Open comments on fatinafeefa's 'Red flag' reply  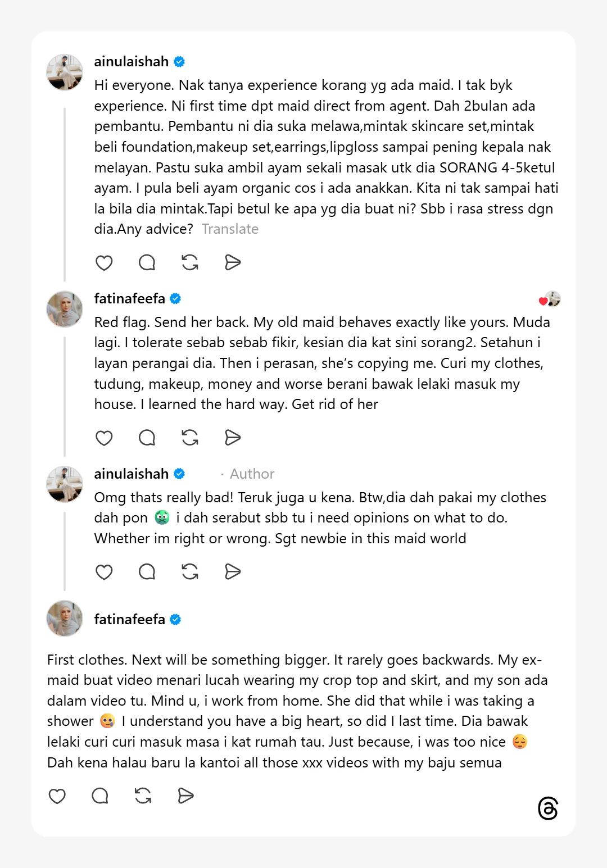pos(147,438)
